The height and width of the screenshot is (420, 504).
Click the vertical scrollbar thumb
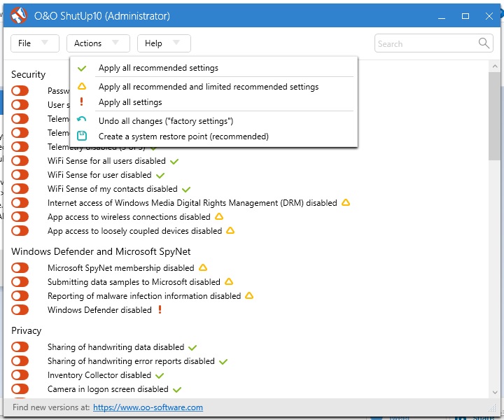pyautogui.click(x=494, y=116)
